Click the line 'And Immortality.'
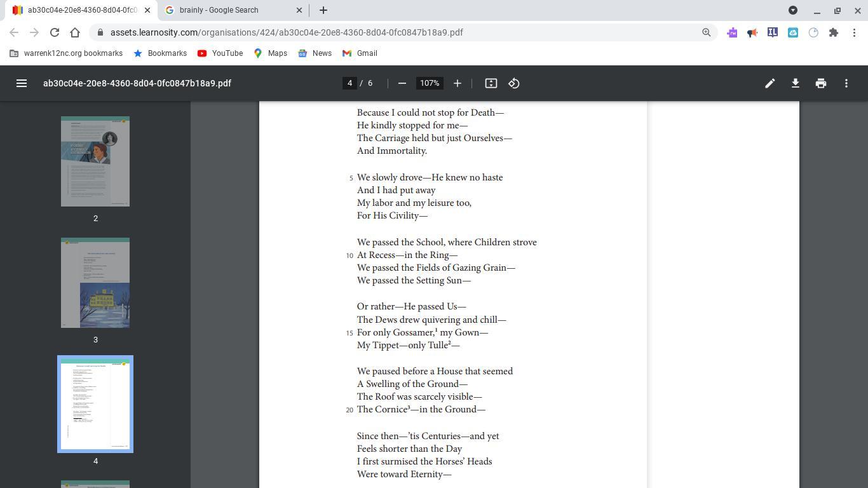The height and width of the screenshot is (488, 868). coord(392,151)
